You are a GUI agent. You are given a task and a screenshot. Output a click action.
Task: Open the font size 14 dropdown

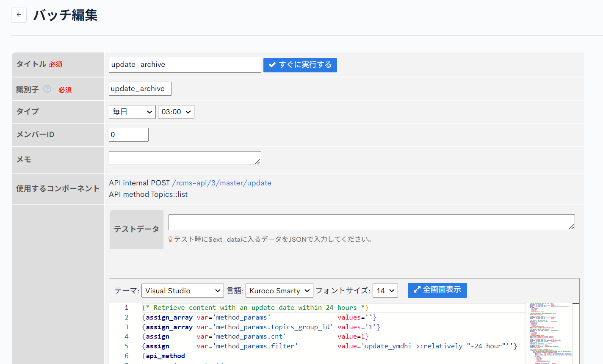[x=385, y=291]
